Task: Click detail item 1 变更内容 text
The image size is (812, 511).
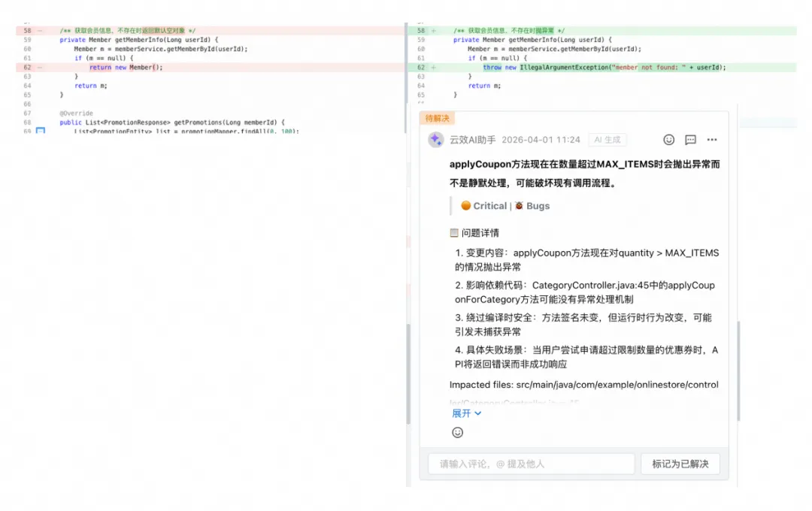Action: pyautogui.click(x=586, y=260)
